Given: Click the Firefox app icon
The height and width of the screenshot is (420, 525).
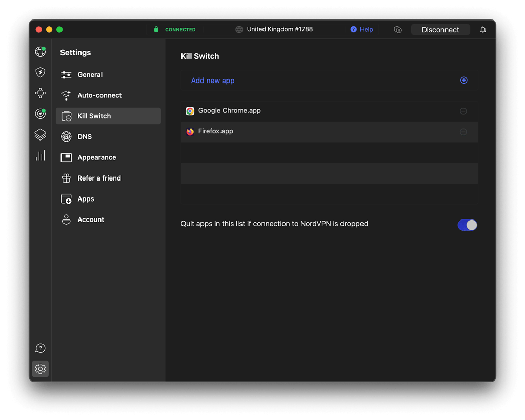Looking at the screenshot, I should tap(190, 132).
